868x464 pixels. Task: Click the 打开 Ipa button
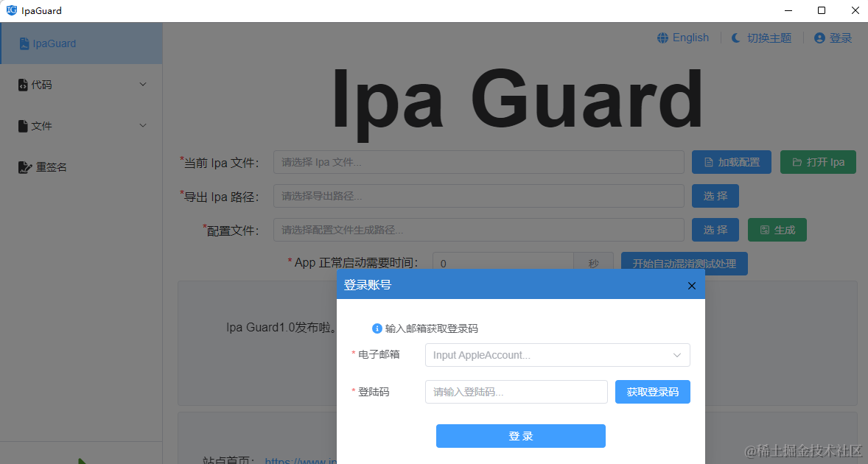pyautogui.click(x=818, y=162)
